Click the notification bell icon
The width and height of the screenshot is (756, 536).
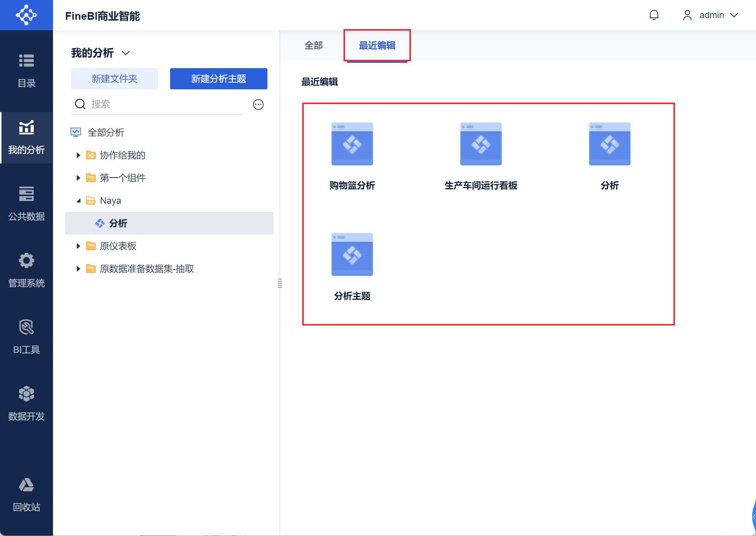click(654, 15)
